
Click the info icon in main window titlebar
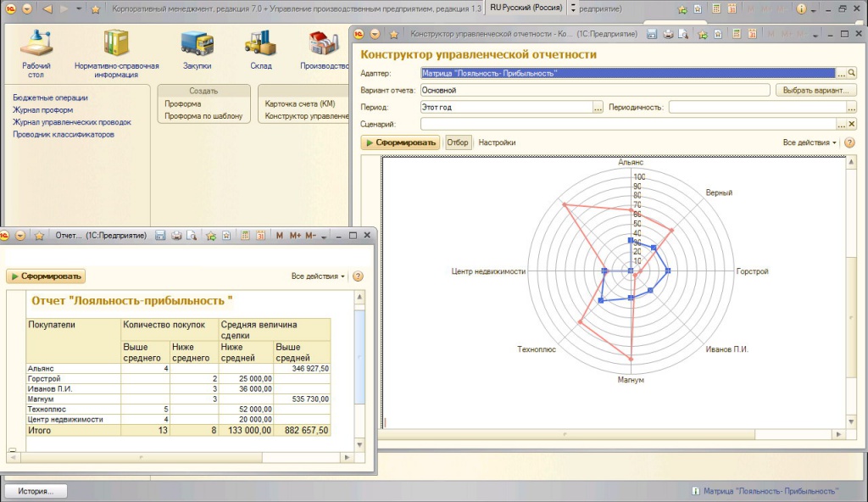pyautogui.click(x=801, y=8)
